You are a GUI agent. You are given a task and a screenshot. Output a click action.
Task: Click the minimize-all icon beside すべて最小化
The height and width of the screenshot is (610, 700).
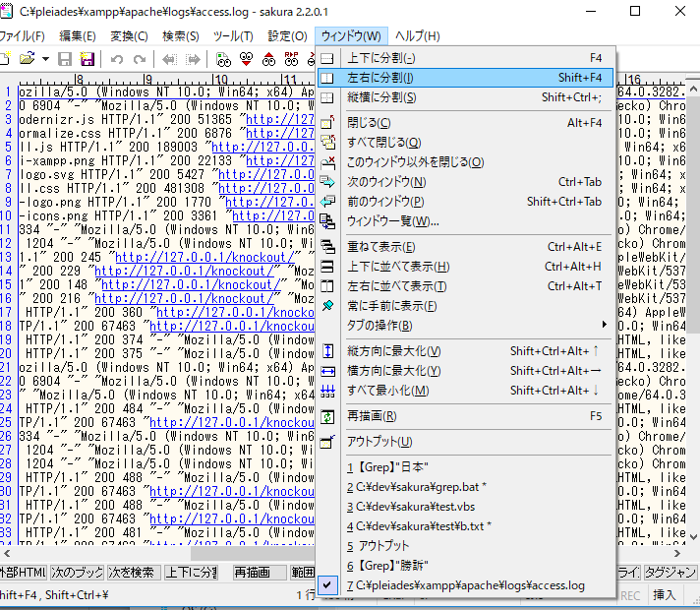coord(327,391)
